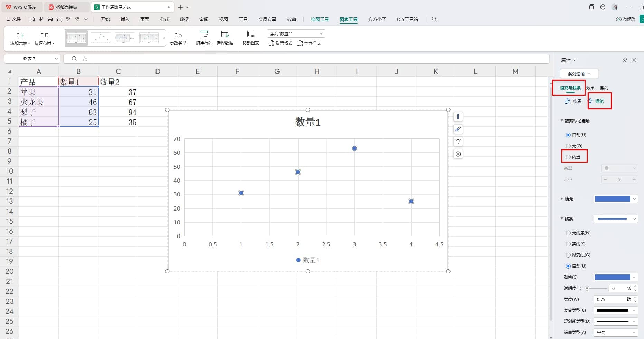Viewport: 644px width, 339px height.
Task: Click chart style brush icon beside chart
Action: pos(458,129)
